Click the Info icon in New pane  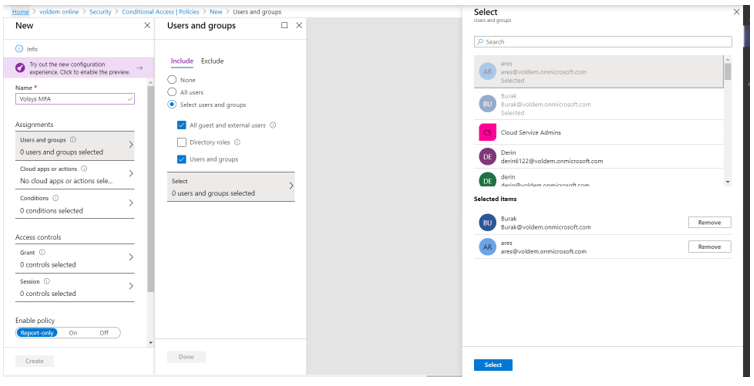(19, 49)
